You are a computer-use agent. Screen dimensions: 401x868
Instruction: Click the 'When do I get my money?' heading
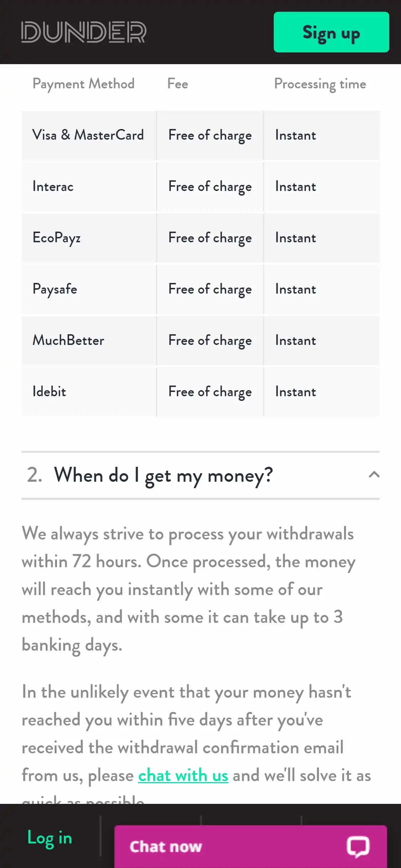(163, 475)
